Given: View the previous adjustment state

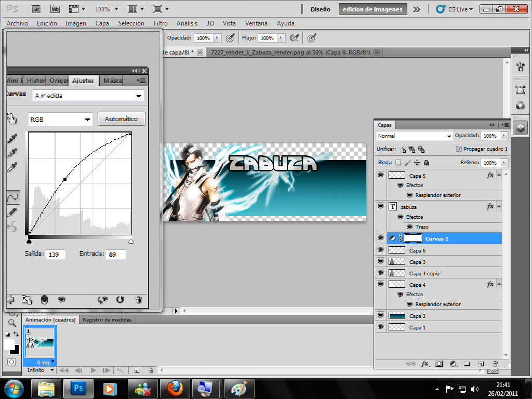Looking at the screenshot, I should pyautogui.click(x=102, y=300).
